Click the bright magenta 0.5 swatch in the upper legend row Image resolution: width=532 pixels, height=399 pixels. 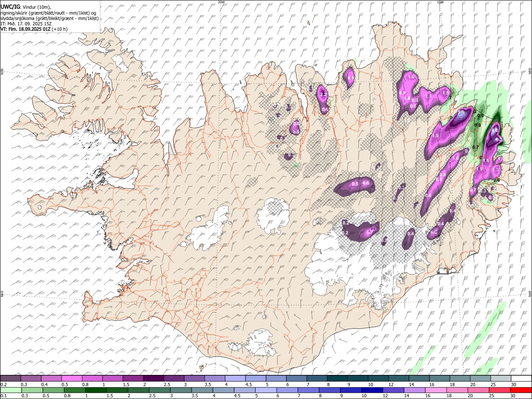71,378
